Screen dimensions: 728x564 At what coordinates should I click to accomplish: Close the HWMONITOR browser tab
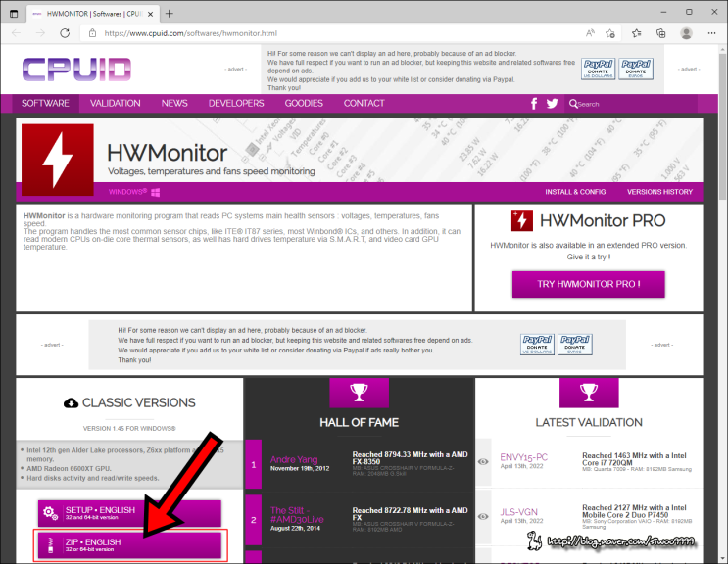click(x=151, y=14)
